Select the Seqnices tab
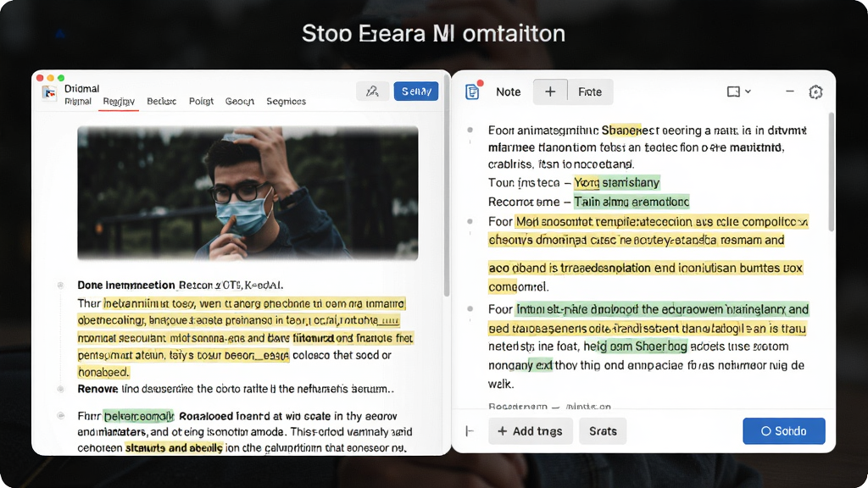The width and height of the screenshot is (868, 488). pyautogui.click(x=286, y=102)
